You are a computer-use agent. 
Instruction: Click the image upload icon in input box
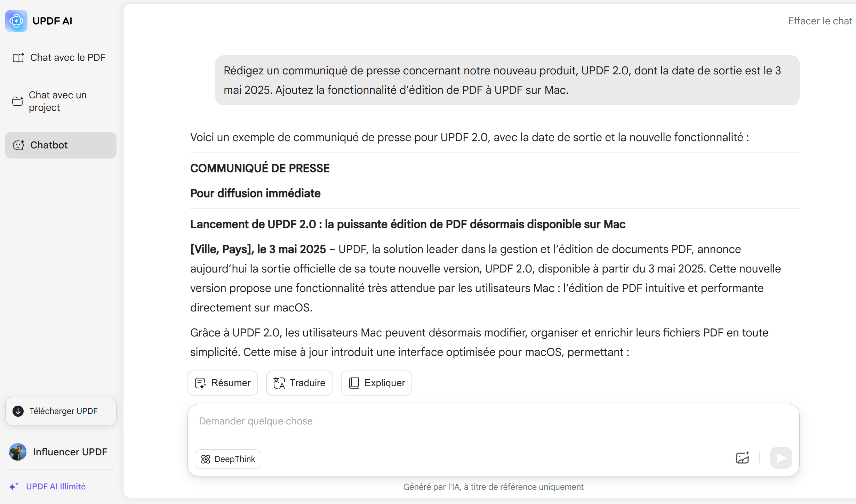click(742, 458)
